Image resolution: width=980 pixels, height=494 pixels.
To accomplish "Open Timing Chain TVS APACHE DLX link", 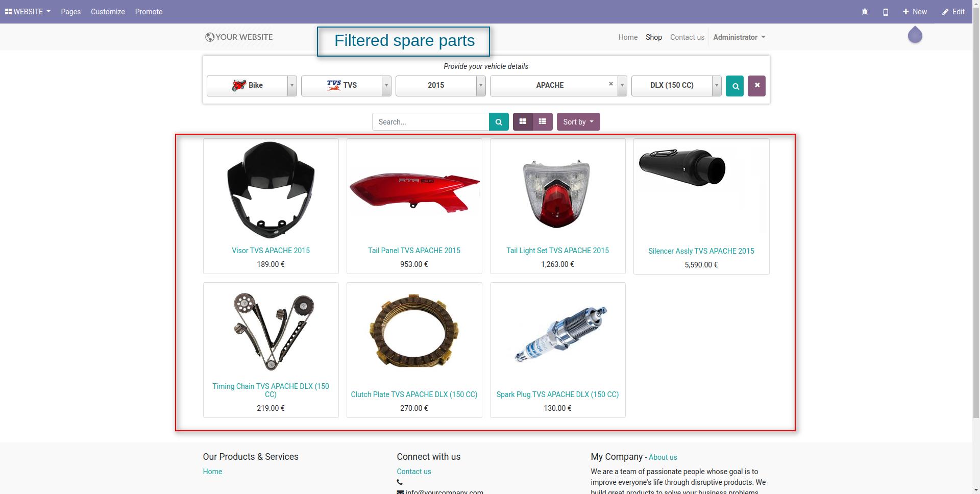I will [271, 390].
